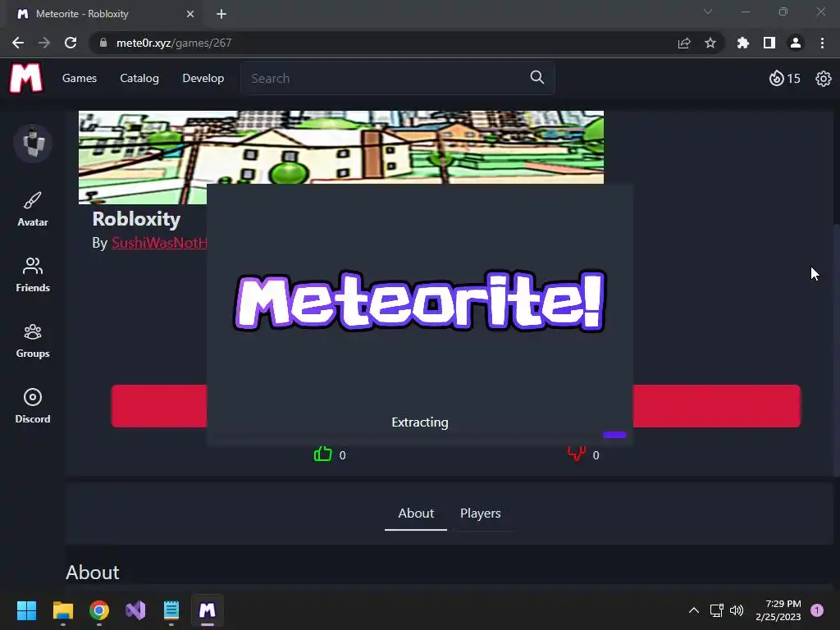Screen dimensions: 840x630
Task: Open the Windows Start menu
Action: [26, 610]
